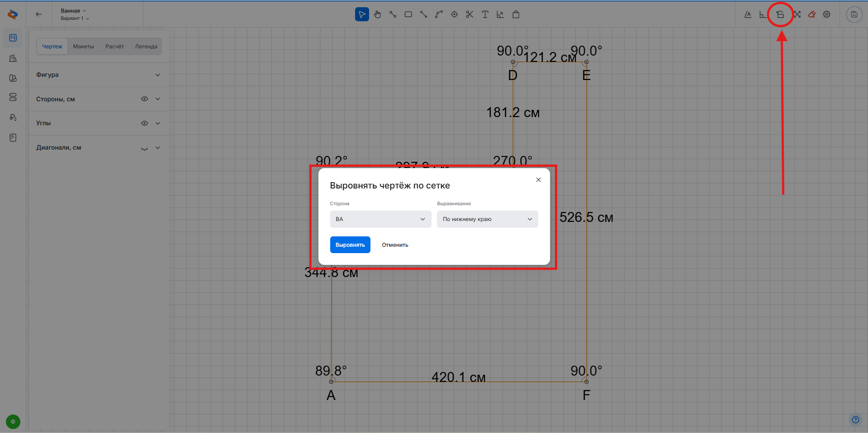The width and height of the screenshot is (868, 433).
Task: Open the gear settings icon
Action: (827, 14)
